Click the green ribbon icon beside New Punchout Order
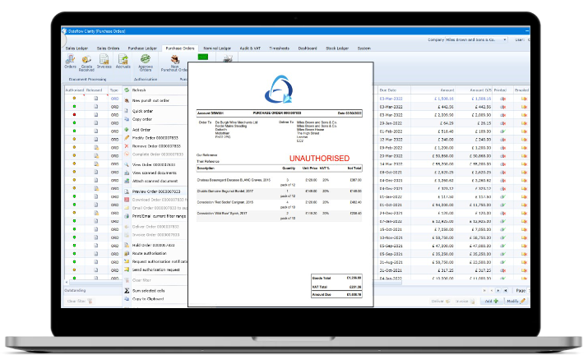This screenshot has height=364, width=588. (x=203, y=57)
